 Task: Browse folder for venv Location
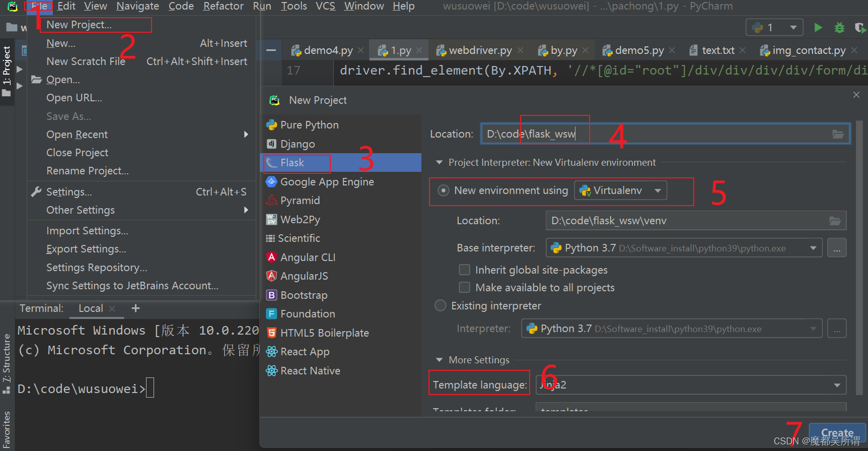835,221
